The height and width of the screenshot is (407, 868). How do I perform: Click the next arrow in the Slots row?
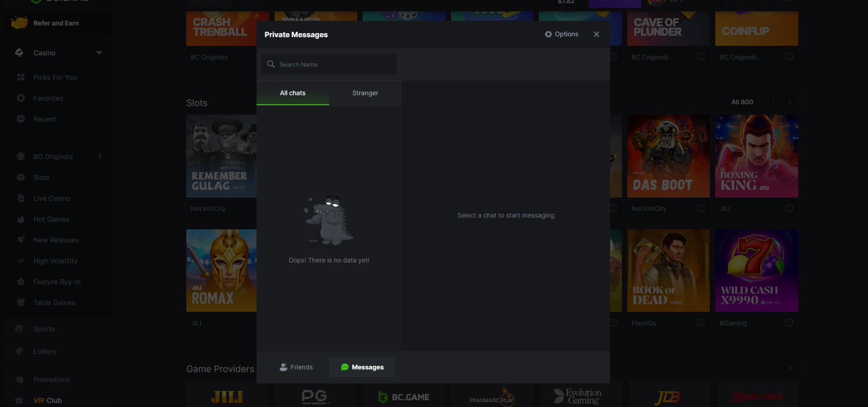click(790, 102)
